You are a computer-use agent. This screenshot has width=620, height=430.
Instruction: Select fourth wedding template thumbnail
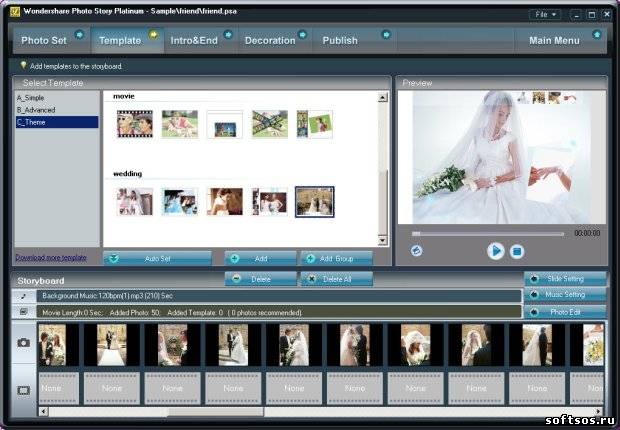point(270,202)
